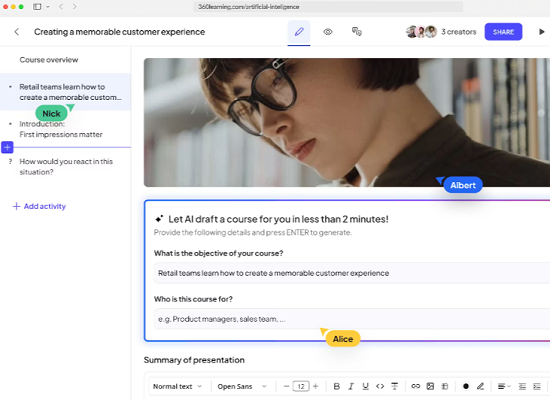Image resolution: width=550 pixels, height=400 pixels.
Task: Click the SHARE button
Action: click(503, 32)
